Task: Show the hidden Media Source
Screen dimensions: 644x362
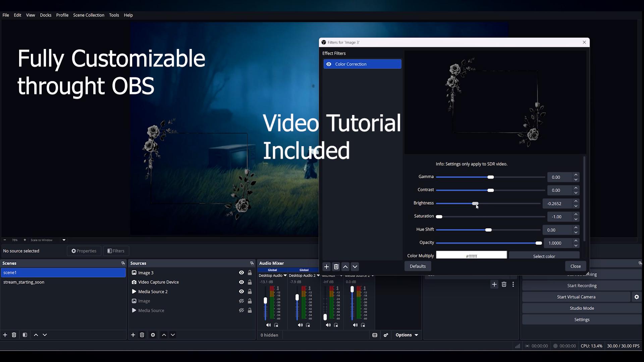Action: [x=241, y=310]
